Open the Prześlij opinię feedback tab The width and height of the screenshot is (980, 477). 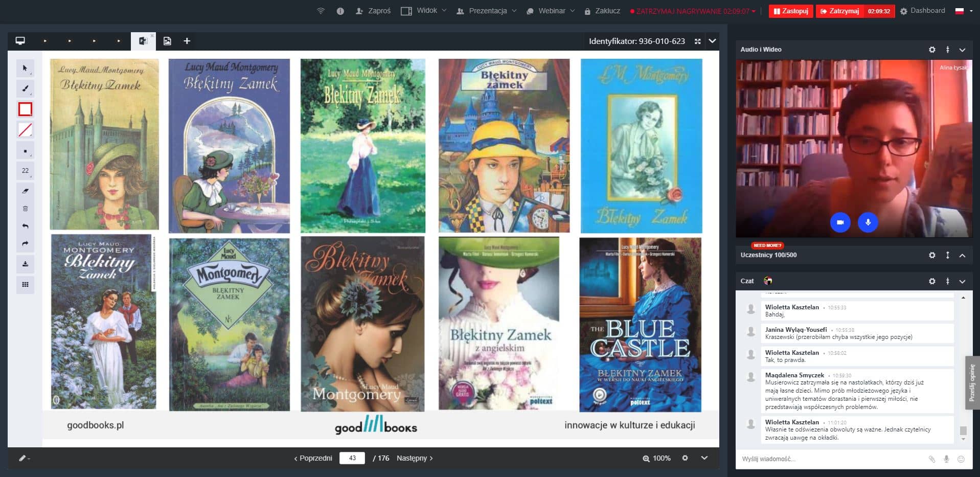coord(972,382)
